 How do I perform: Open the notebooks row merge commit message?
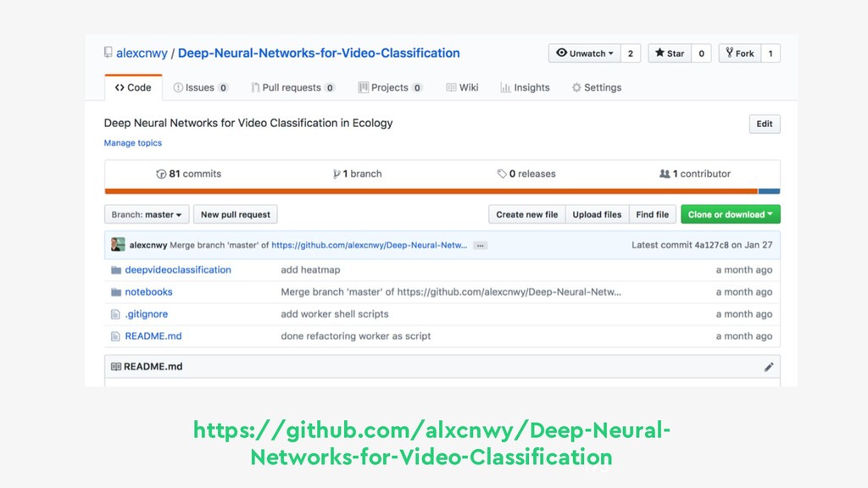[451, 292]
